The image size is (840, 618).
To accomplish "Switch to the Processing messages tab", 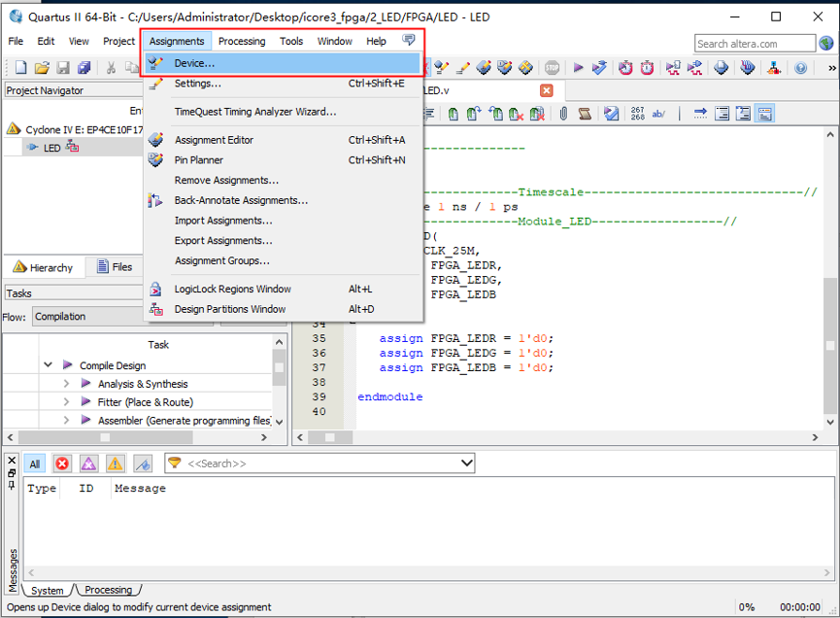I will coord(108,590).
